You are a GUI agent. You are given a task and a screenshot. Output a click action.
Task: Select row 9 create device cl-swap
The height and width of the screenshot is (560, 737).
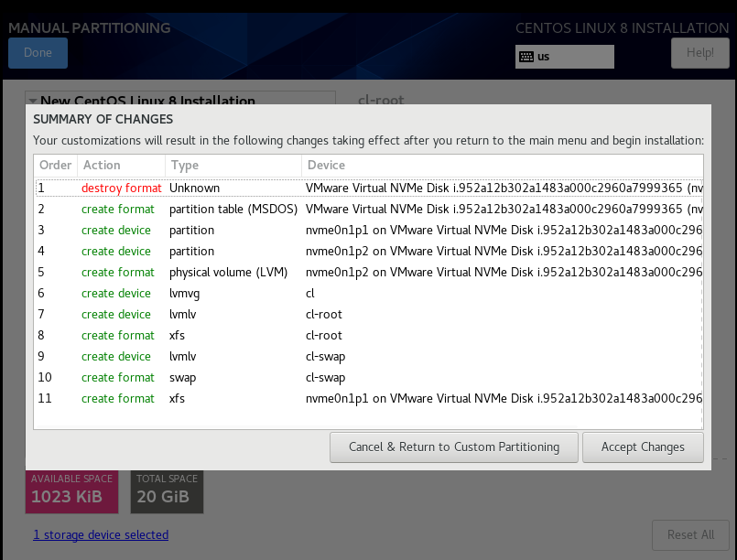[x=368, y=357]
